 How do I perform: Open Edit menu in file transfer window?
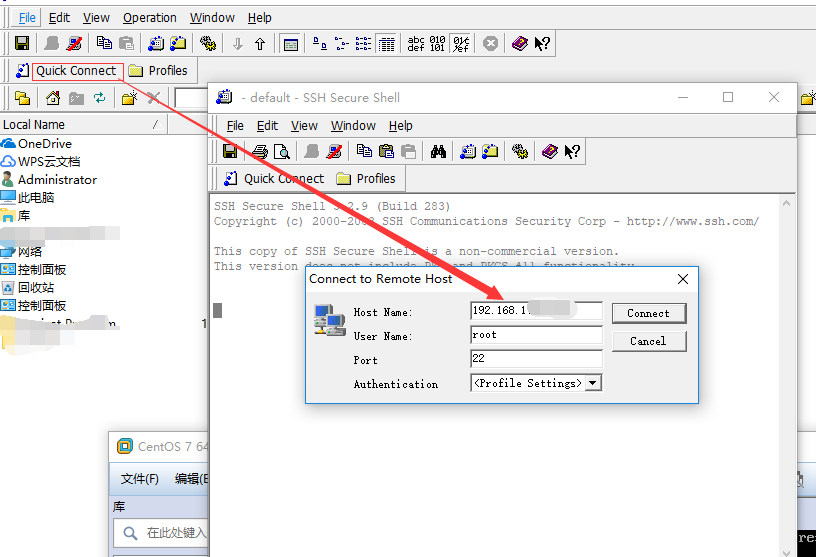(59, 18)
